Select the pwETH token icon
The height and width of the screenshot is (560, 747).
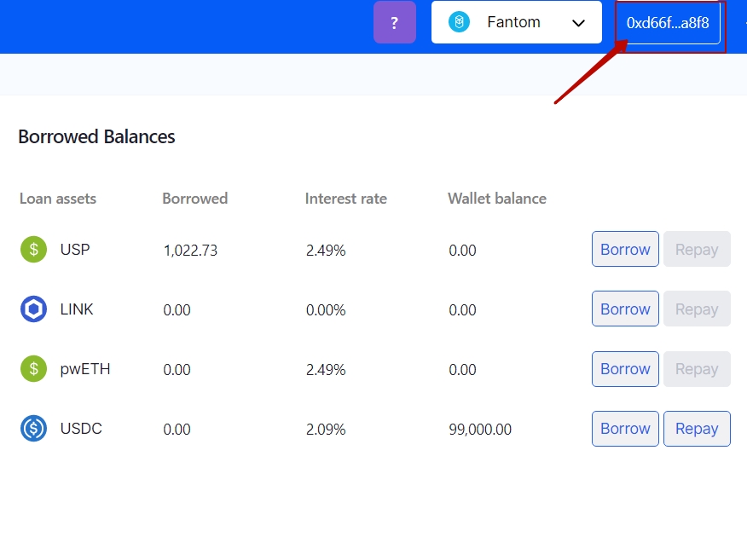click(33, 369)
